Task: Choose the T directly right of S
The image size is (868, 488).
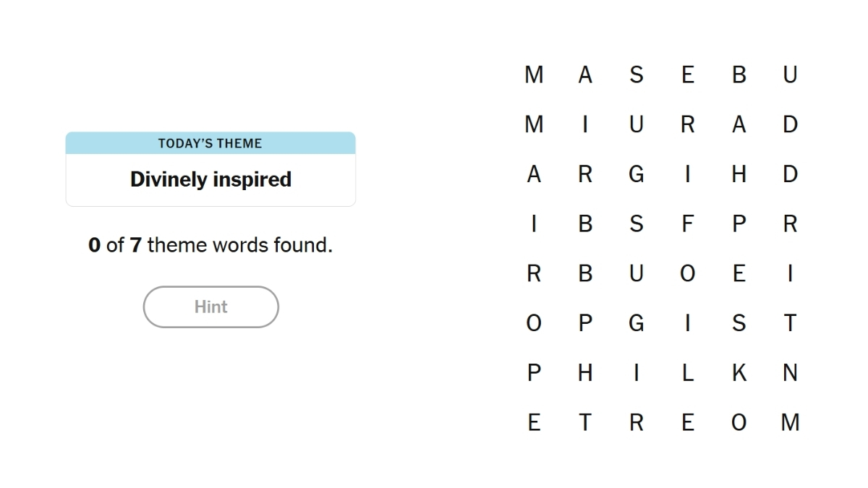Action: point(790,323)
